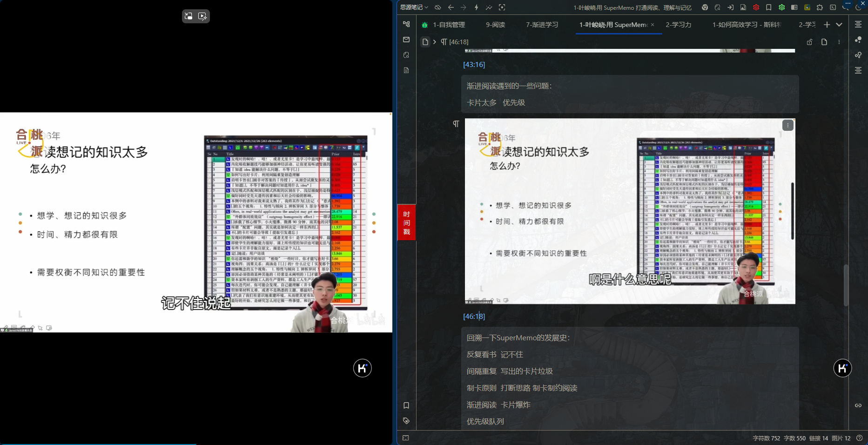Open the puzzle-piece plugins icon

[820, 7]
